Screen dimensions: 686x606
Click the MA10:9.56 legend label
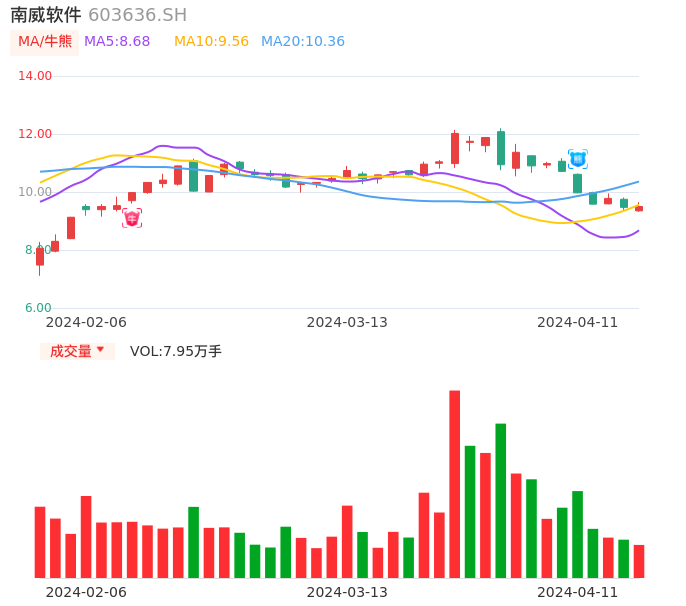click(211, 42)
